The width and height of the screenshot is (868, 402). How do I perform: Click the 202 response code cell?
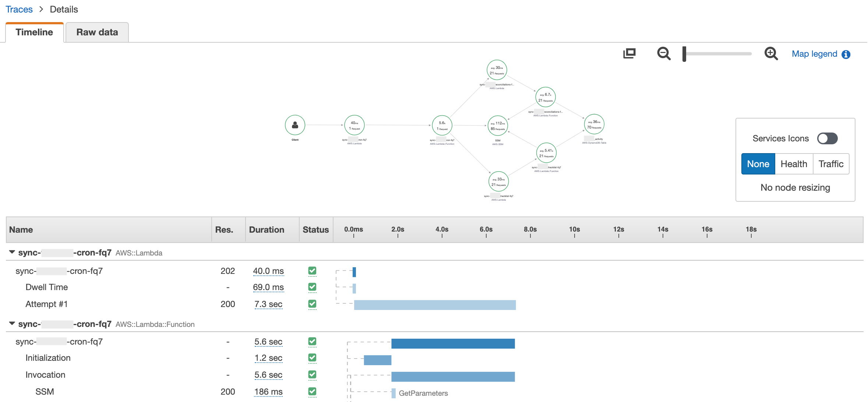click(227, 271)
